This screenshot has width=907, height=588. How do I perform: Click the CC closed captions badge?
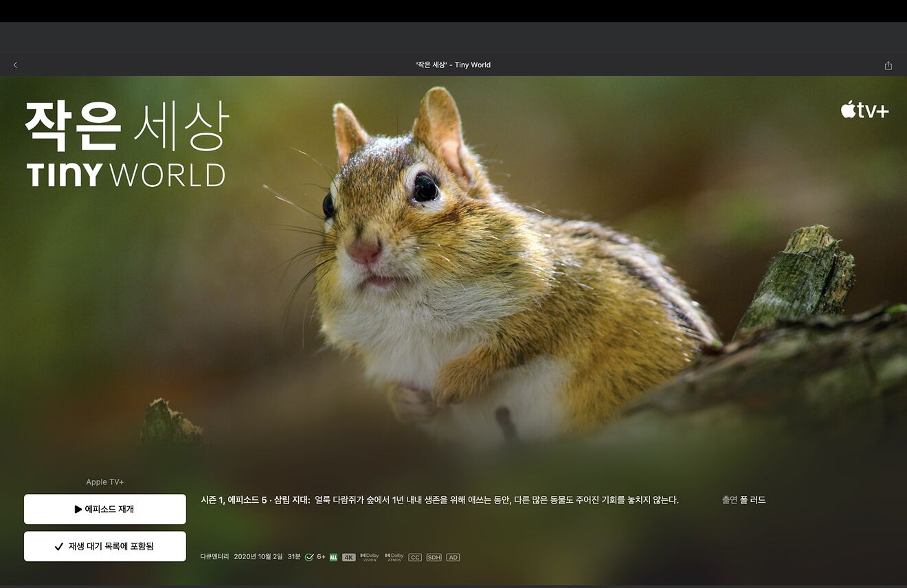[415, 557]
